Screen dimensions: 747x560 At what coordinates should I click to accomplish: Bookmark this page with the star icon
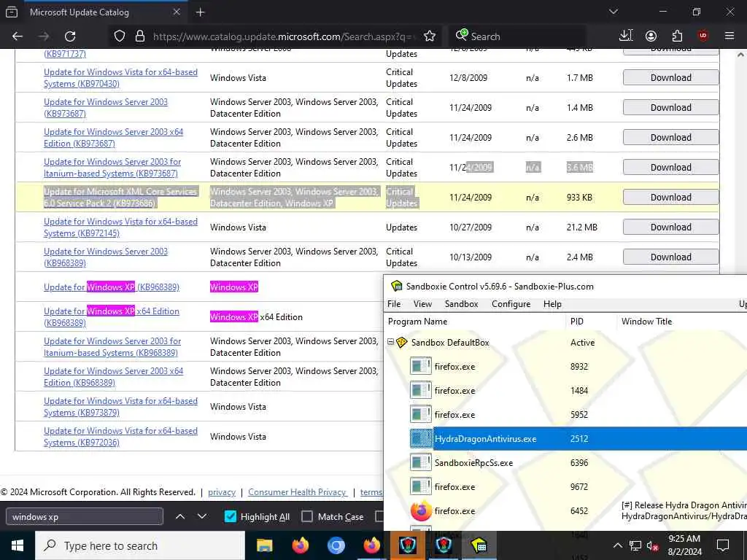(430, 36)
